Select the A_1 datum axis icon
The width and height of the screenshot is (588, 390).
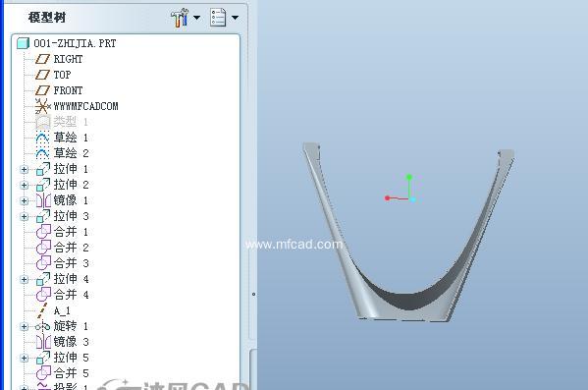(43, 310)
